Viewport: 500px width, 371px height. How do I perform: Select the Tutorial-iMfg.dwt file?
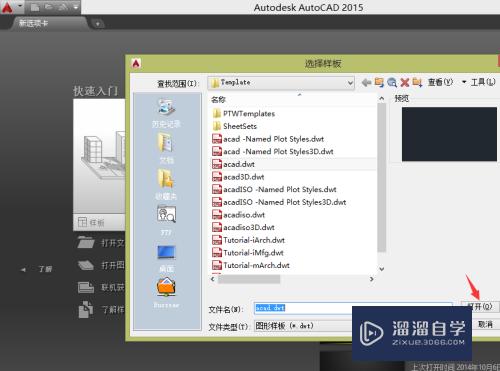[x=248, y=253]
